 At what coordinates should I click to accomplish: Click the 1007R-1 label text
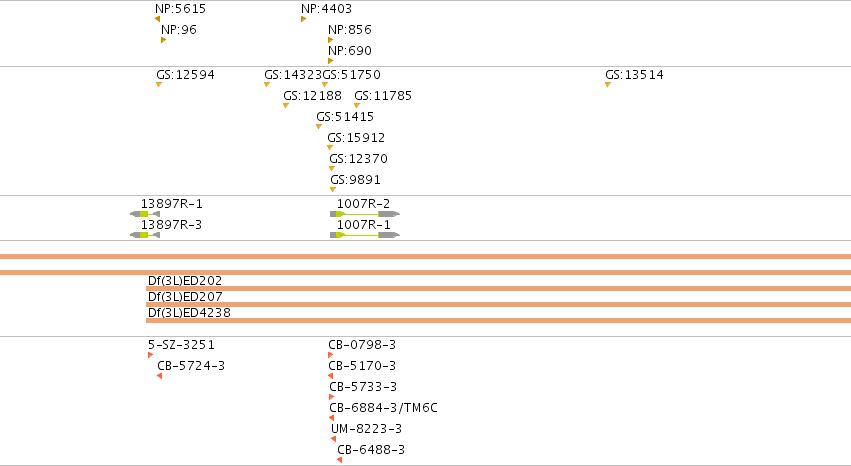coord(363,225)
